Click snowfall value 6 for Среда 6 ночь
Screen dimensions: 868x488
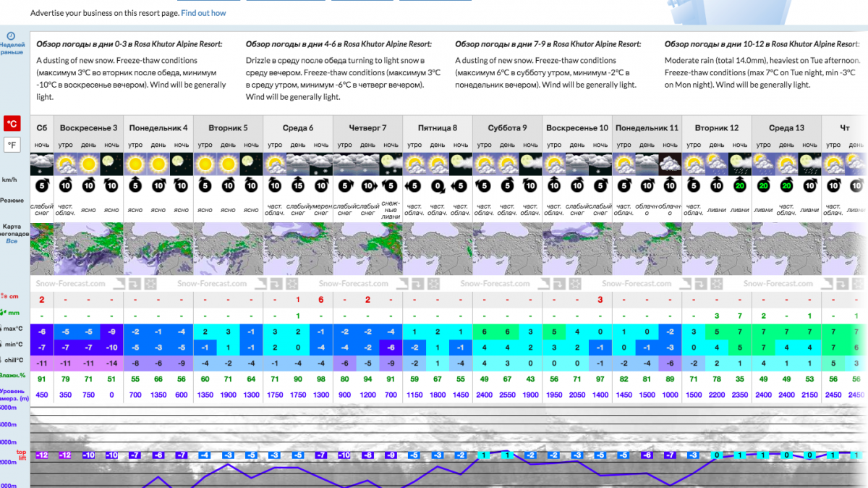pos(320,300)
